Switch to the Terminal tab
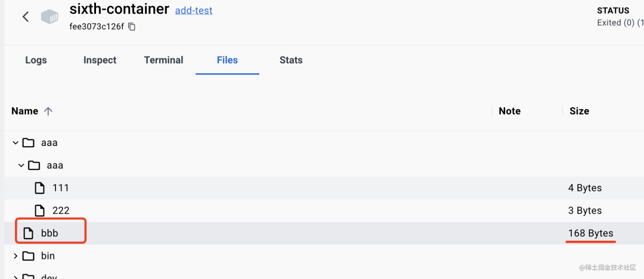This screenshot has width=644, height=279. click(163, 60)
